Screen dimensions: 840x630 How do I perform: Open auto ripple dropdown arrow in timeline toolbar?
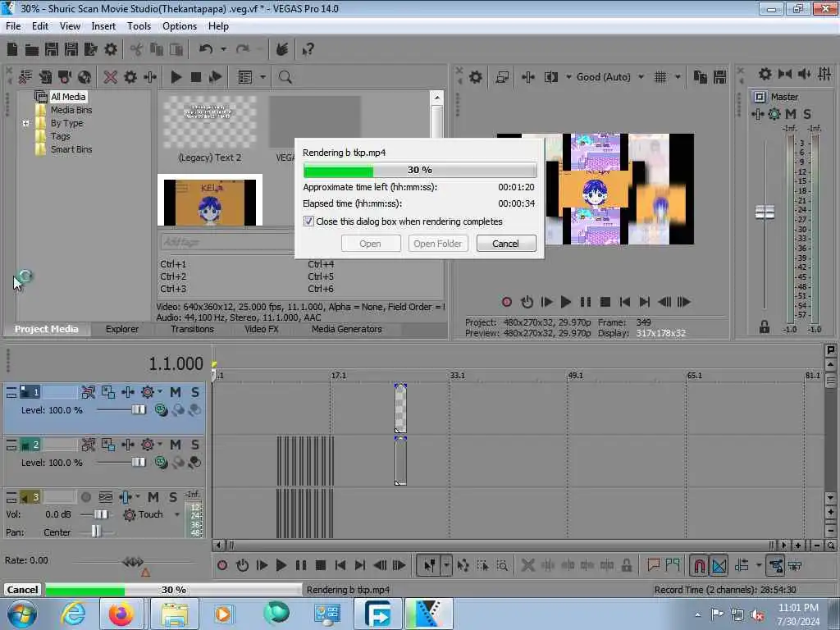(759, 565)
